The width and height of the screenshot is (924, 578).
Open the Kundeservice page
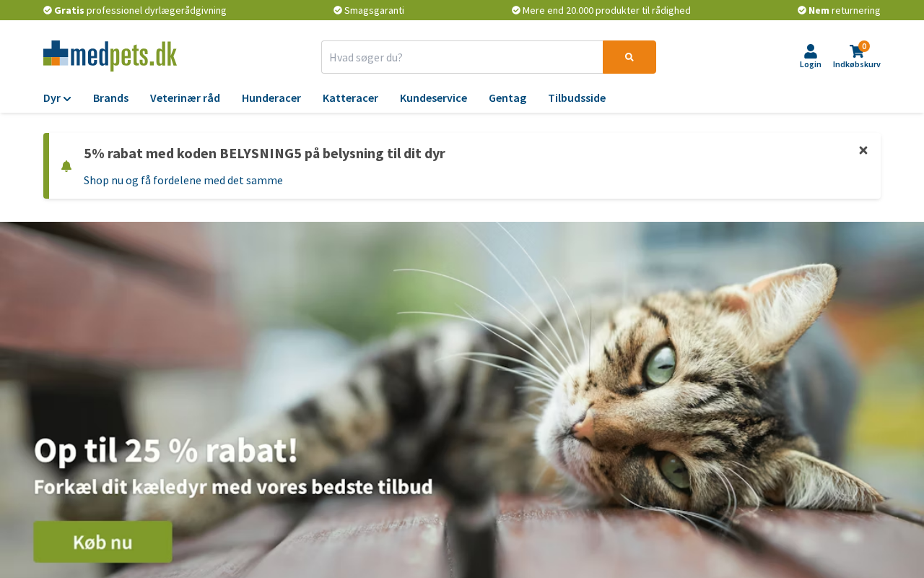433,98
